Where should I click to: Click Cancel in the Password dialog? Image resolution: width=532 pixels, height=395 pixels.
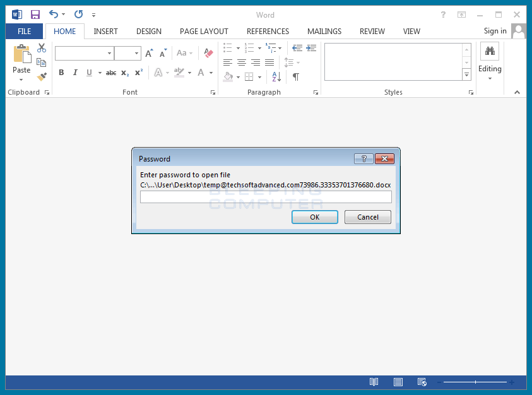coord(368,217)
